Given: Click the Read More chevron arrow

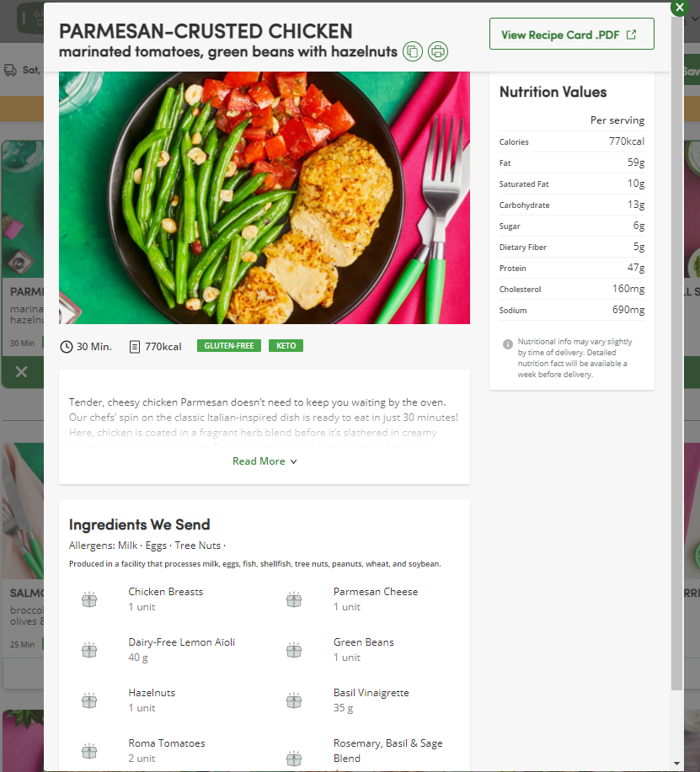Looking at the screenshot, I should [294, 462].
